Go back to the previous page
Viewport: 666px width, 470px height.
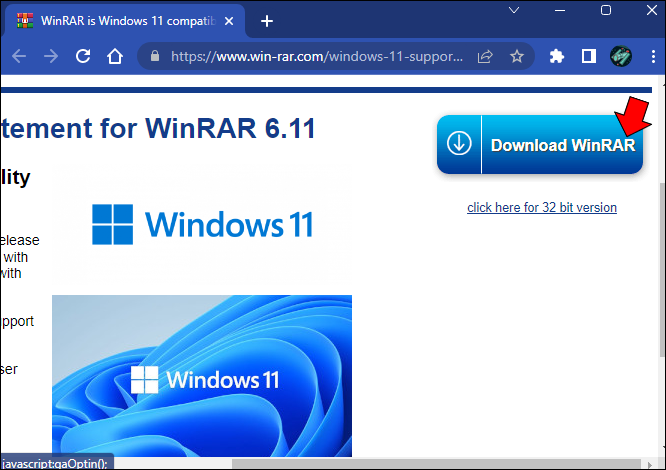pos(19,56)
